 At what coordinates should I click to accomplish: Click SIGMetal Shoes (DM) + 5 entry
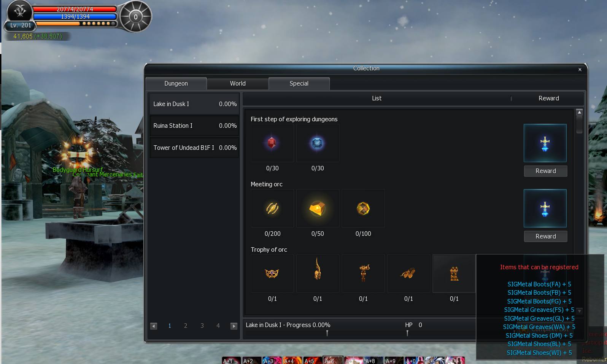coord(539,335)
